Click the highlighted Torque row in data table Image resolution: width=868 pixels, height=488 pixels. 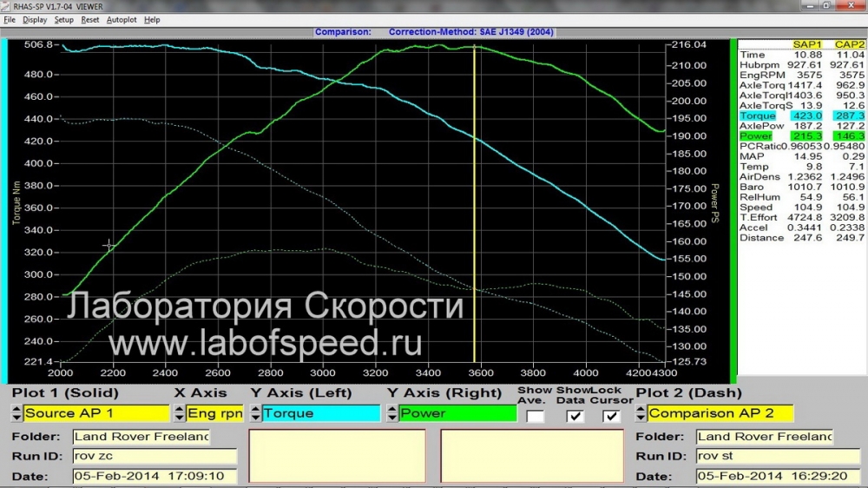[x=801, y=115]
